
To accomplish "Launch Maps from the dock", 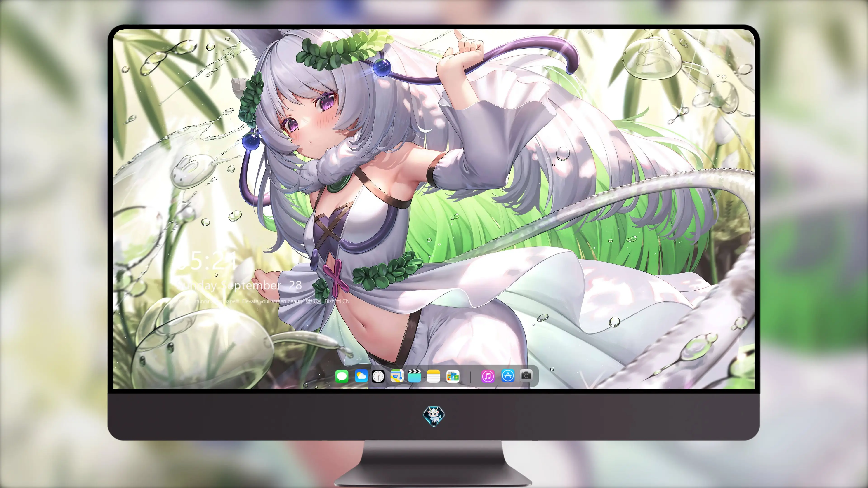I will tap(397, 376).
